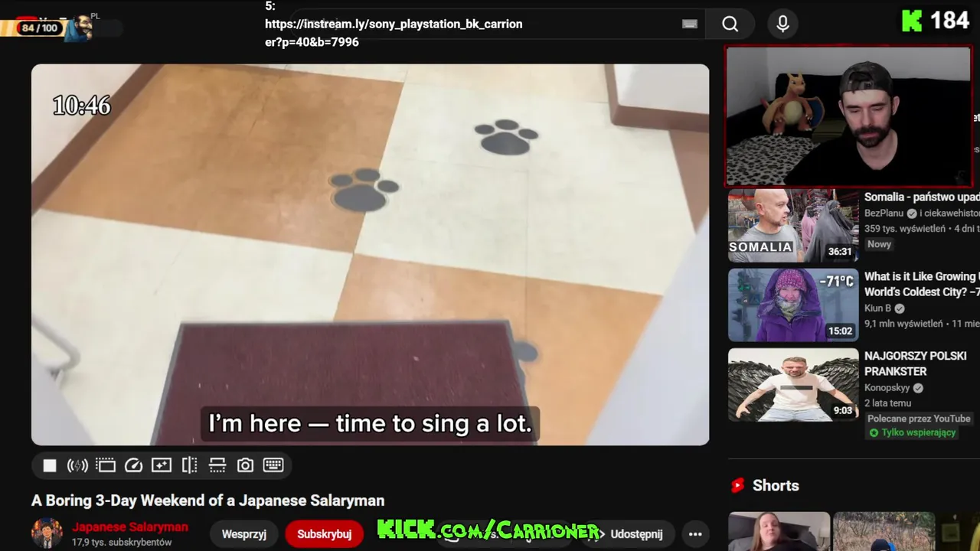
Task: Click the Shorts logo icon
Action: (738, 485)
